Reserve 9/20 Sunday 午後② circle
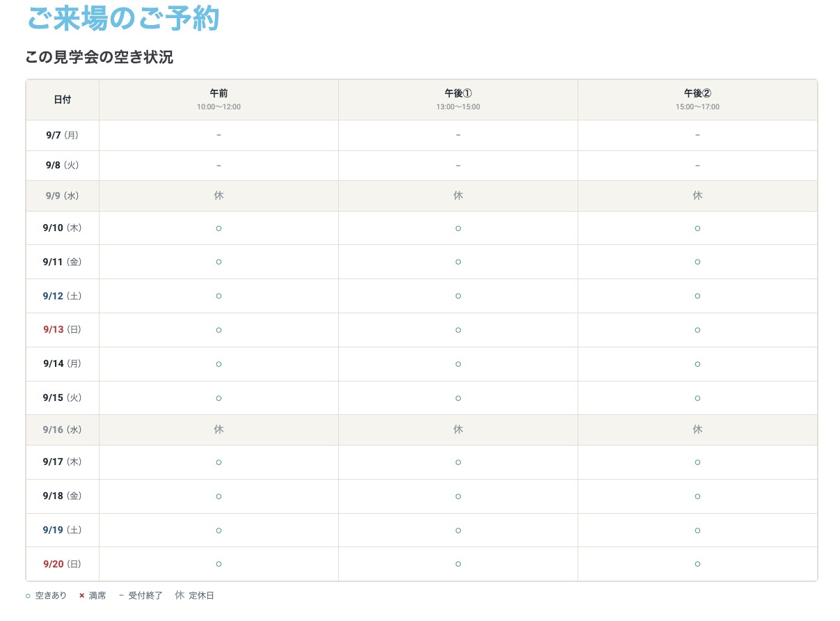The height and width of the screenshot is (621, 840). coord(697,564)
